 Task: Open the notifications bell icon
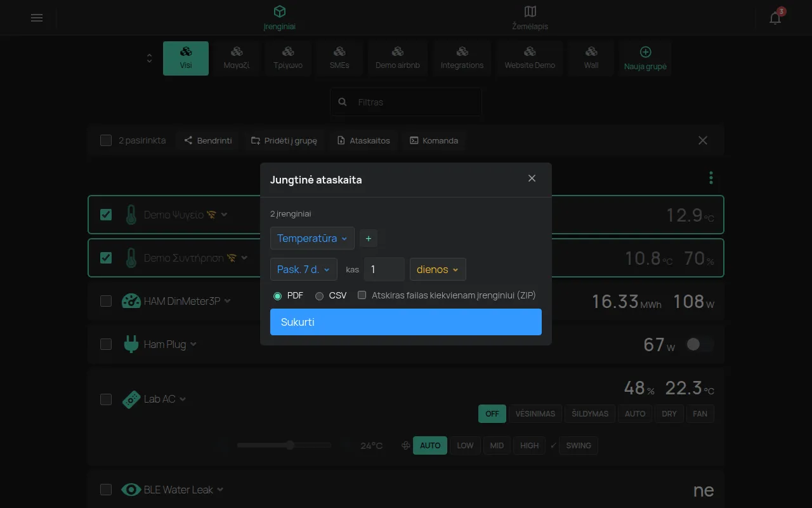tap(775, 18)
